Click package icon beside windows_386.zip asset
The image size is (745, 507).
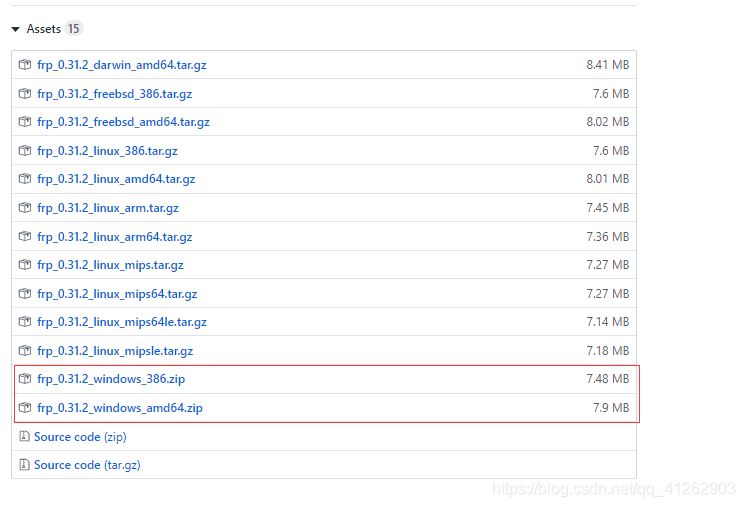[25, 379]
